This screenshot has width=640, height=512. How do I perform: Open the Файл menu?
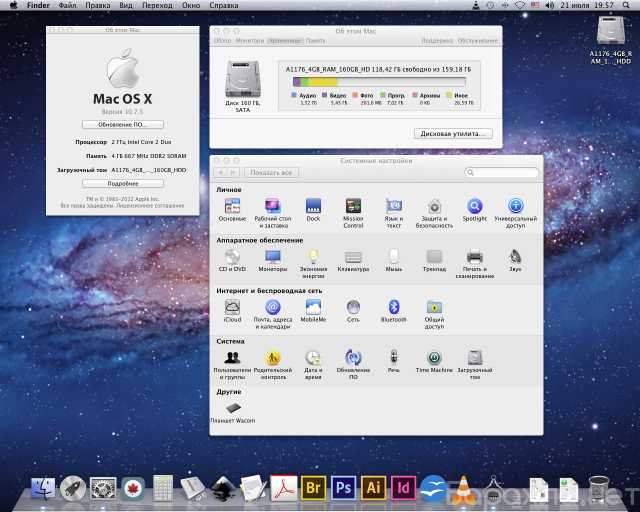[67, 5]
